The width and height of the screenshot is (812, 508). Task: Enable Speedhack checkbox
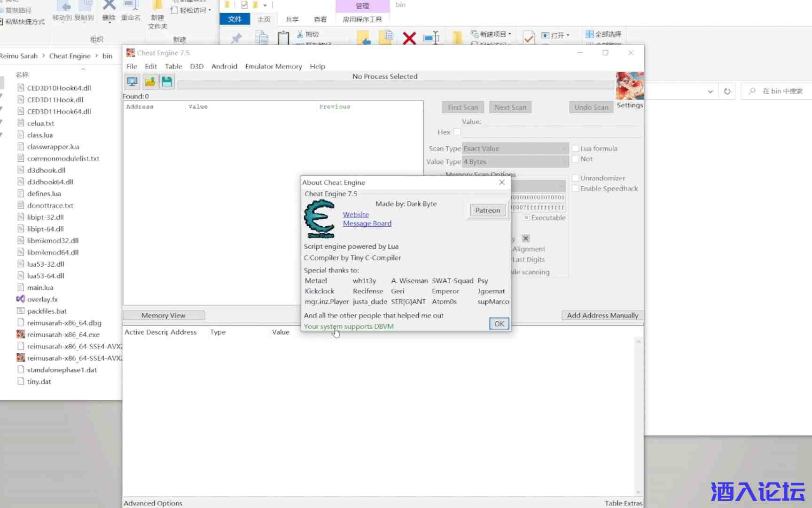(575, 189)
